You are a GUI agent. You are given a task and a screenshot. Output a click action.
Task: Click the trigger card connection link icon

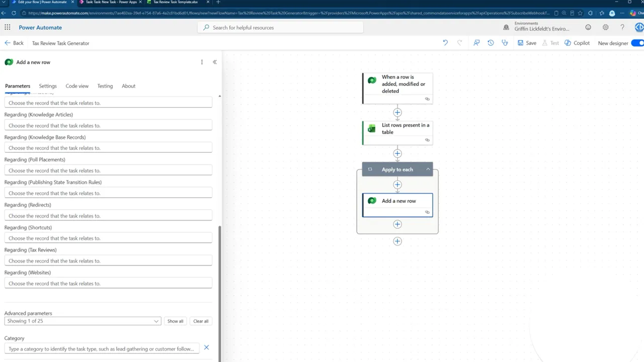click(x=427, y=99)
